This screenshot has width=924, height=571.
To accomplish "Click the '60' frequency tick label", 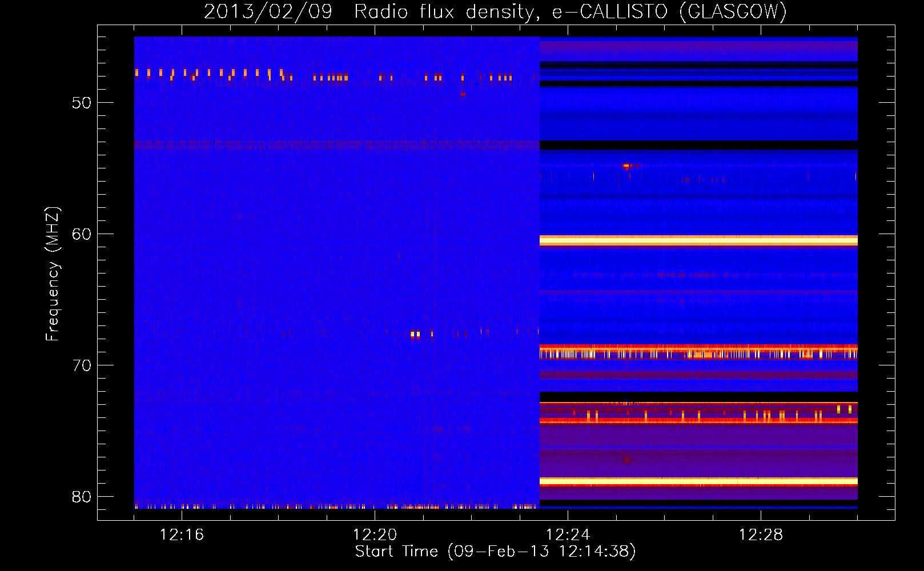I will click(82, 234).
